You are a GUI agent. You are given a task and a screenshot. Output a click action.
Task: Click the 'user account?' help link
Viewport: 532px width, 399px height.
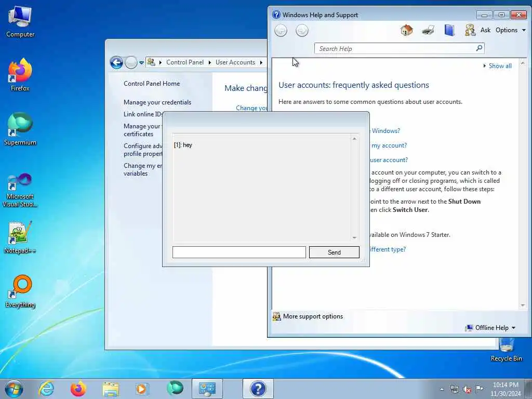coord(389,160)
